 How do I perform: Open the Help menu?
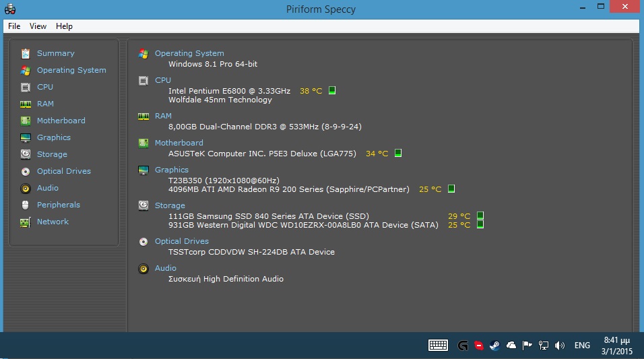64,26
